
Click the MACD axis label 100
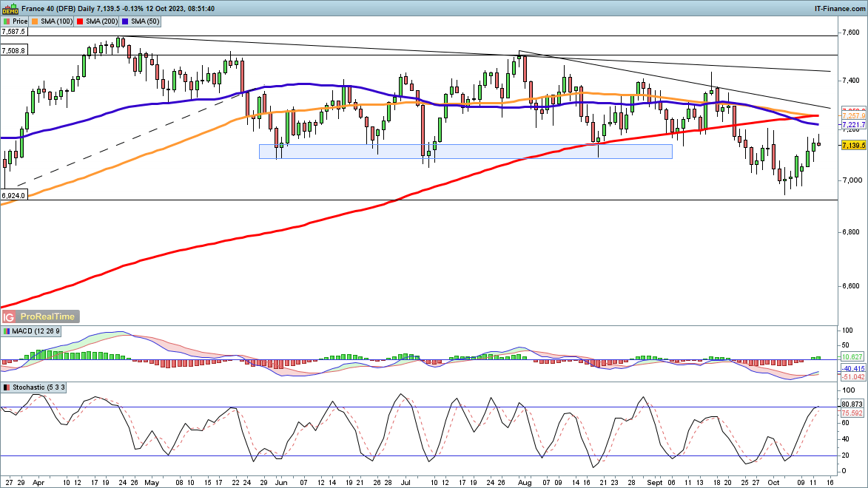click(x=847, y=331)
